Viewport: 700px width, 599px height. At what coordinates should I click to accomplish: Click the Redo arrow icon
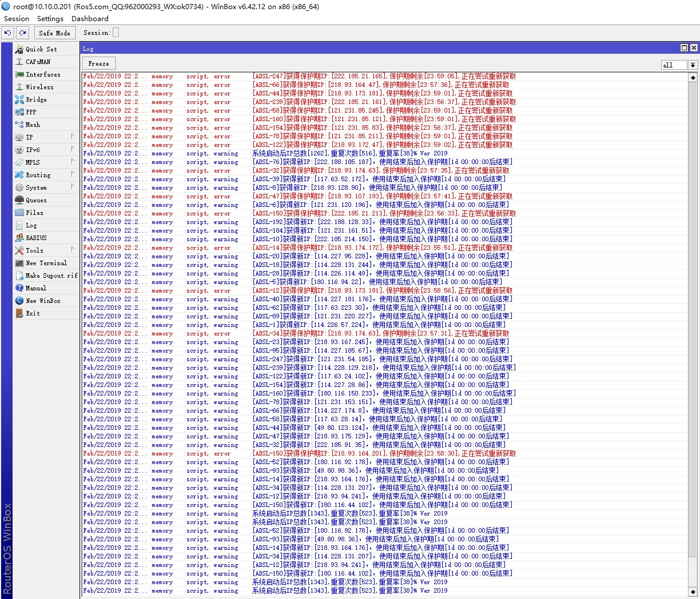[22, 33]
